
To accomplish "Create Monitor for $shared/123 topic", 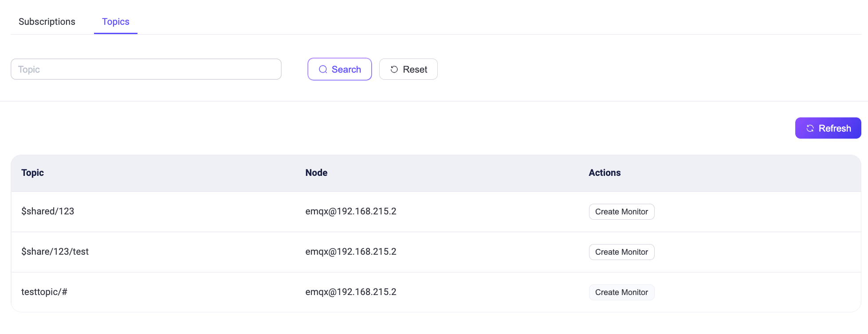I will (621, 212).
